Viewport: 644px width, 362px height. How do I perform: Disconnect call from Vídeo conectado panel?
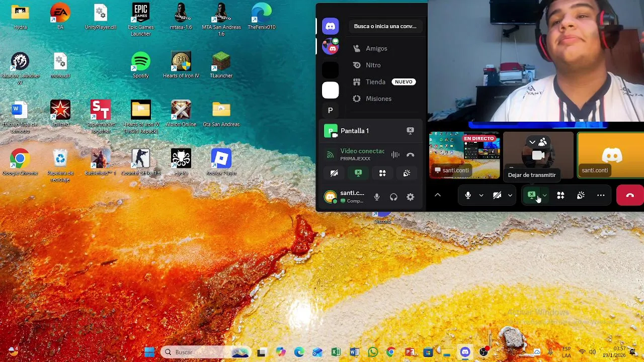tap(411, 155)
